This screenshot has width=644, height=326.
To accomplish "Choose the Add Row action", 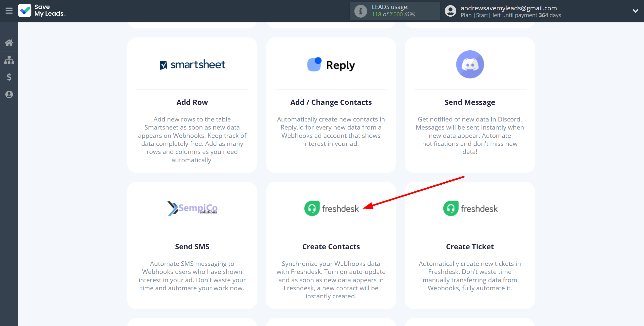I will (x=192, y=102).
